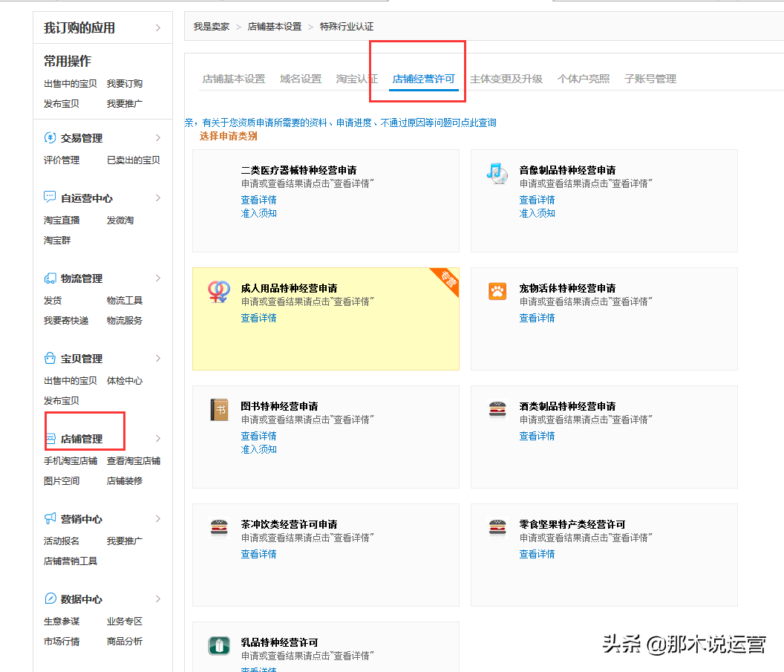Viewport: 784px width, 672px height.
Task: Open 我要寄快递 in sidebar
Action: (66, 321)
